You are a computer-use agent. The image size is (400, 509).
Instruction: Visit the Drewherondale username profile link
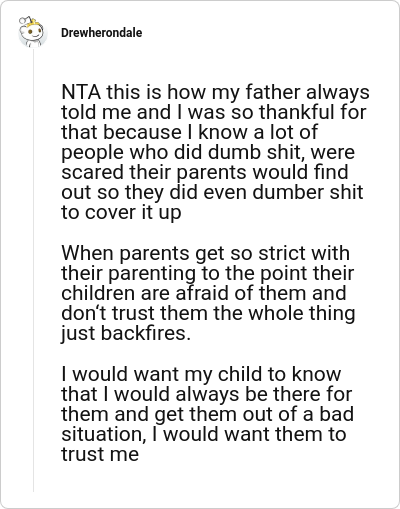(101, 33)
